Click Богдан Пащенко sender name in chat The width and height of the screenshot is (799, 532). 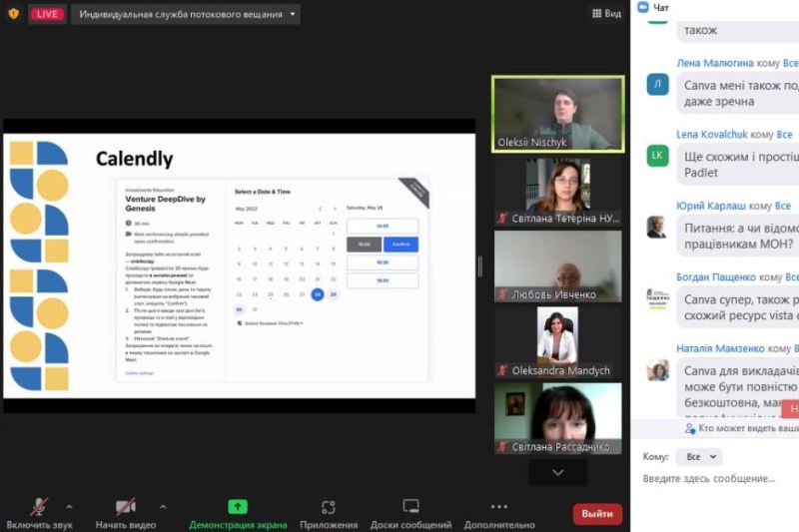point(716,276)
